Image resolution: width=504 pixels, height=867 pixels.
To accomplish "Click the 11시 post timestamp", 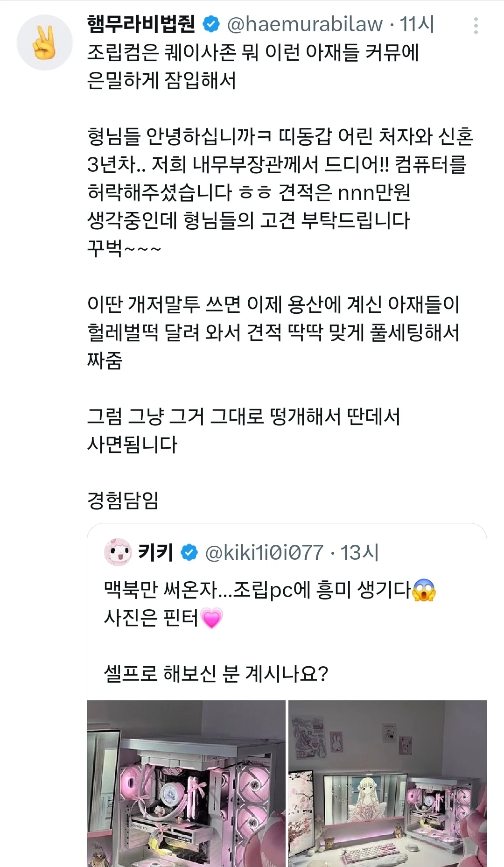I will tap(418, 24).
